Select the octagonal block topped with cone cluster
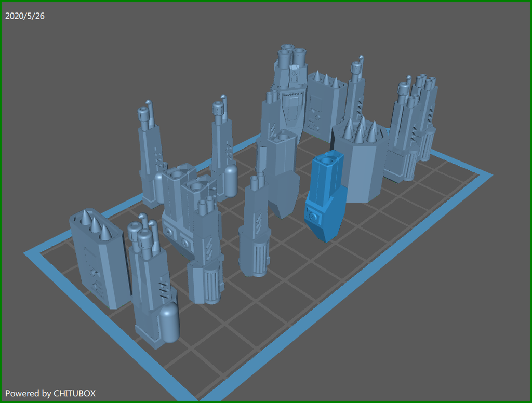The image size is (532, 403). (360, 159)
